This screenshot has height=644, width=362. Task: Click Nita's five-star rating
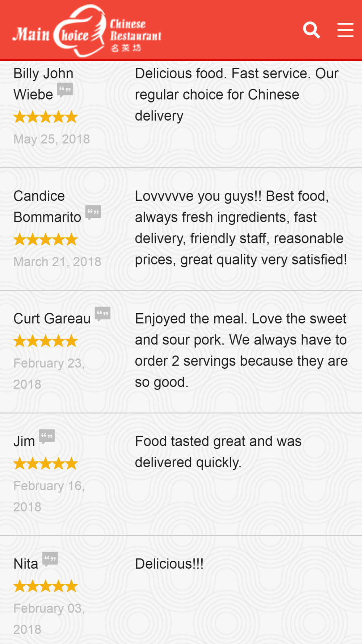pos(46,586)
